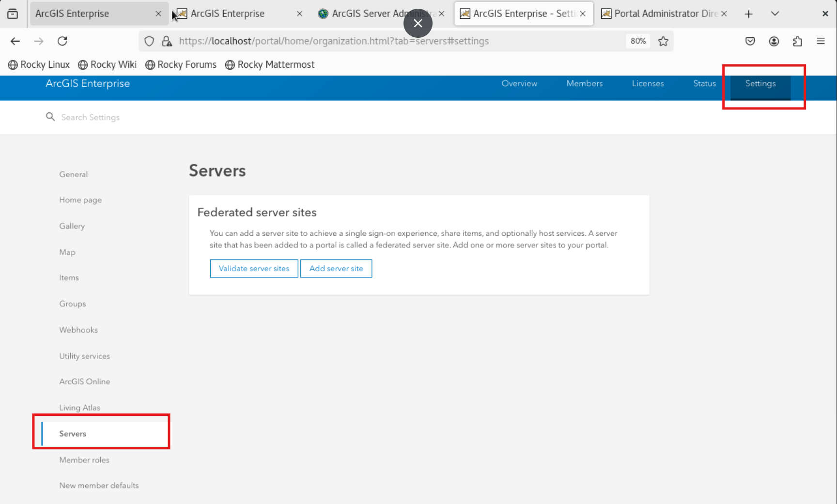
Task: Open the Overview organization tab
Action: (x=519, y=83)
